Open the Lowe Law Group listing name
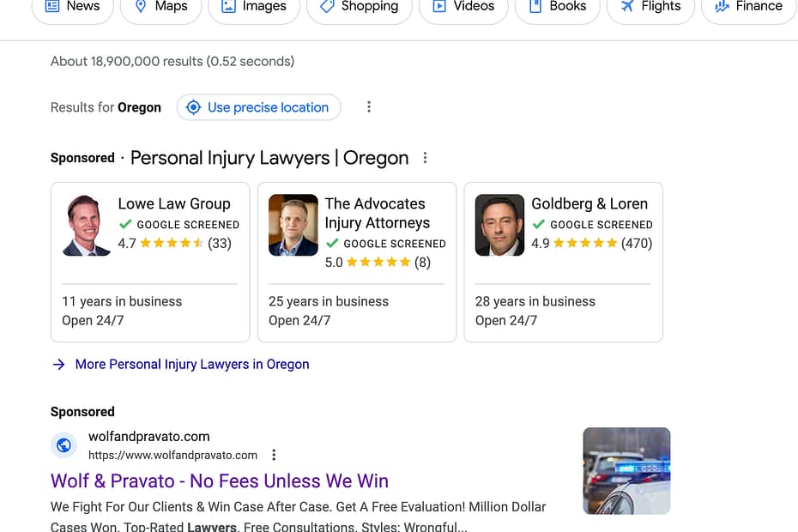The image size is (798, 532). click(x=174, y=203)
